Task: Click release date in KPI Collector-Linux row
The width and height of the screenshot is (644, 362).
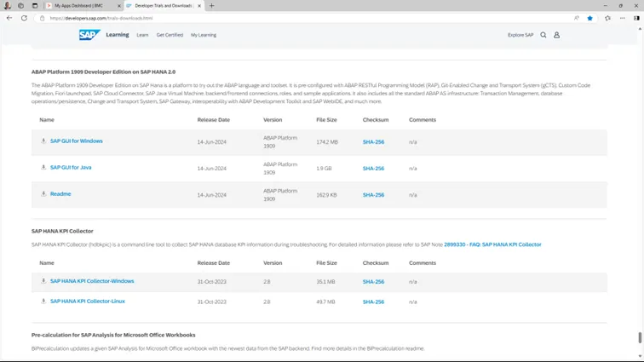Action: pyautogui.click(x=211, y=302)
